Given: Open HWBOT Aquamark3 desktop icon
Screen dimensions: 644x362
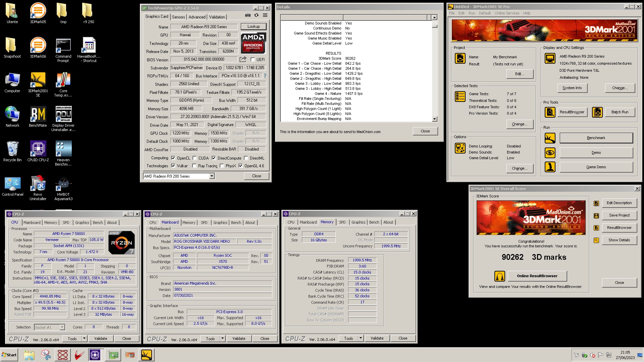Looking at the screenshot, I should (x=63, y=188).
